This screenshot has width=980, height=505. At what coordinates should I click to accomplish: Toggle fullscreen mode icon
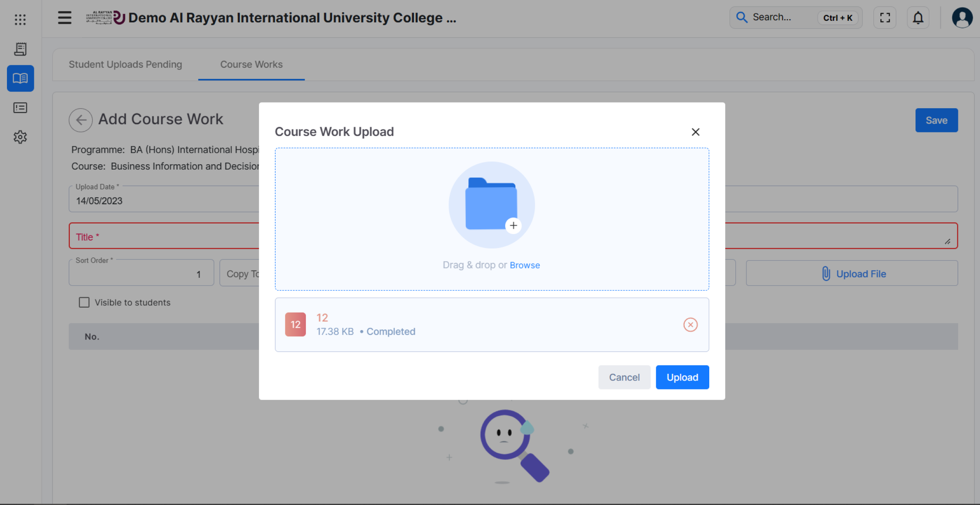click(x=885, y=18)
